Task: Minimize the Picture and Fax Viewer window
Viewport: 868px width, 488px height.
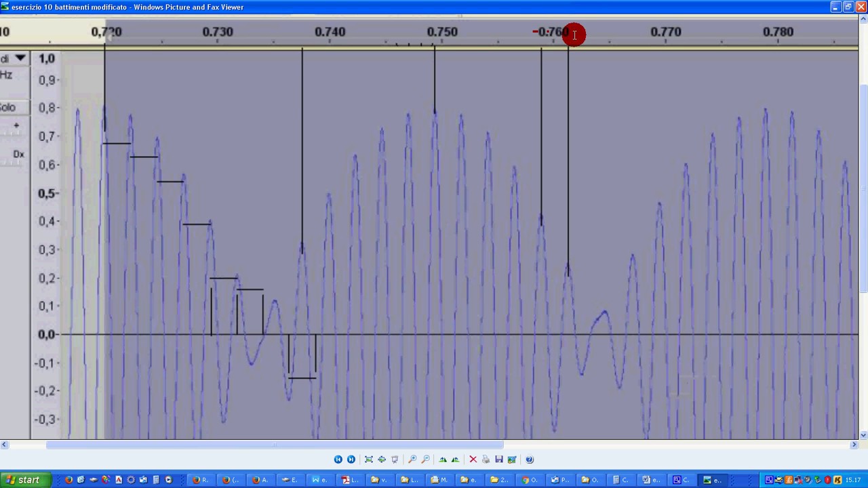Action: pyautogui.click(x=835, y=7)
